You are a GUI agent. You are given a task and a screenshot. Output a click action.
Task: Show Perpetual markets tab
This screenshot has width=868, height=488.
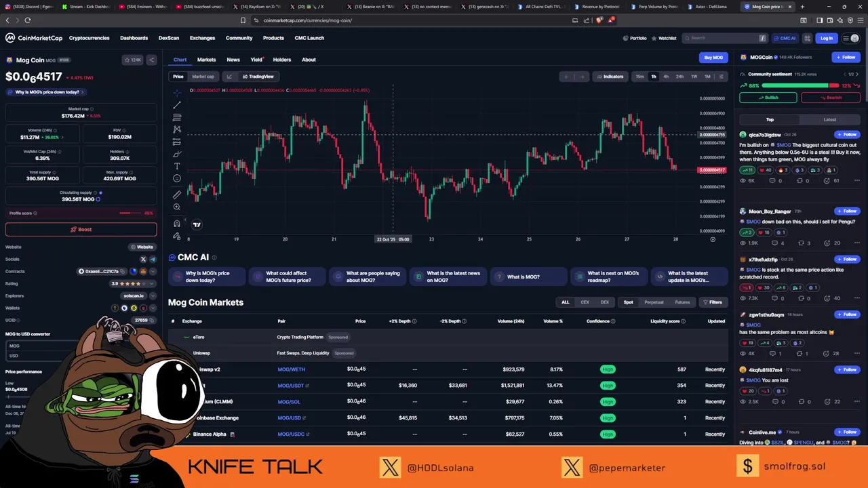pyautogui.click(x=654, y=302)
